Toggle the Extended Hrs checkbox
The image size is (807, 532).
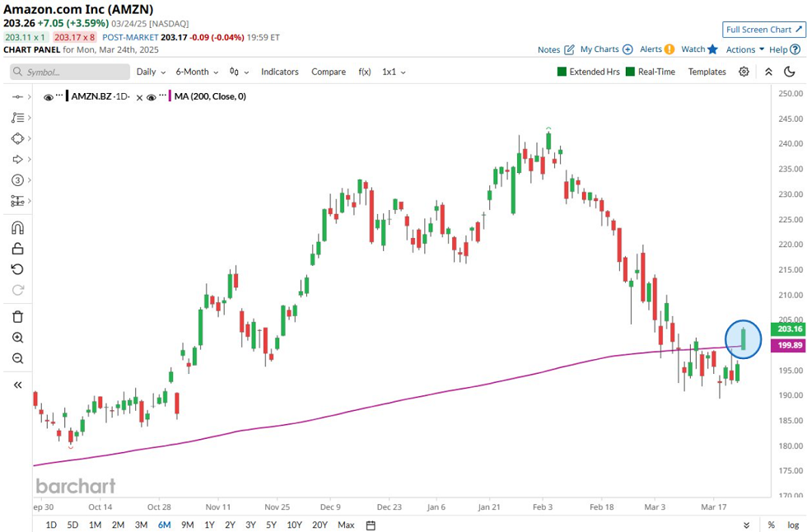tap(562, 72)
